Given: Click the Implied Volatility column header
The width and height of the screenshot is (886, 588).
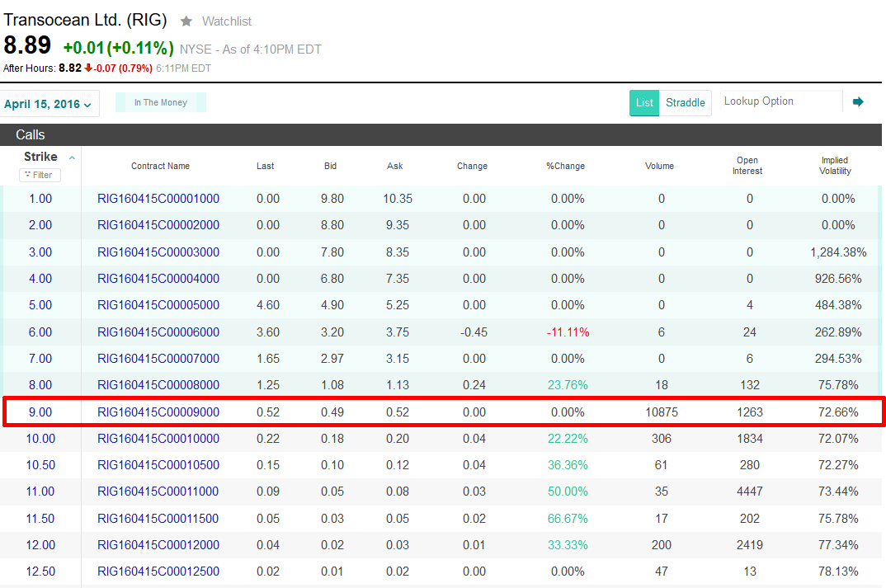Looking at the screenshot, I should (x=835, y=166).
